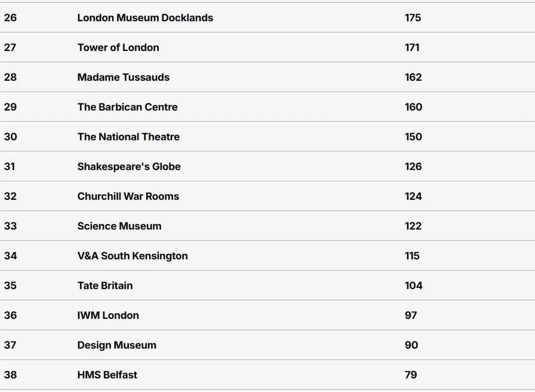
Task: Click the value 175 for Docklands
Action: tap(413, 18)
